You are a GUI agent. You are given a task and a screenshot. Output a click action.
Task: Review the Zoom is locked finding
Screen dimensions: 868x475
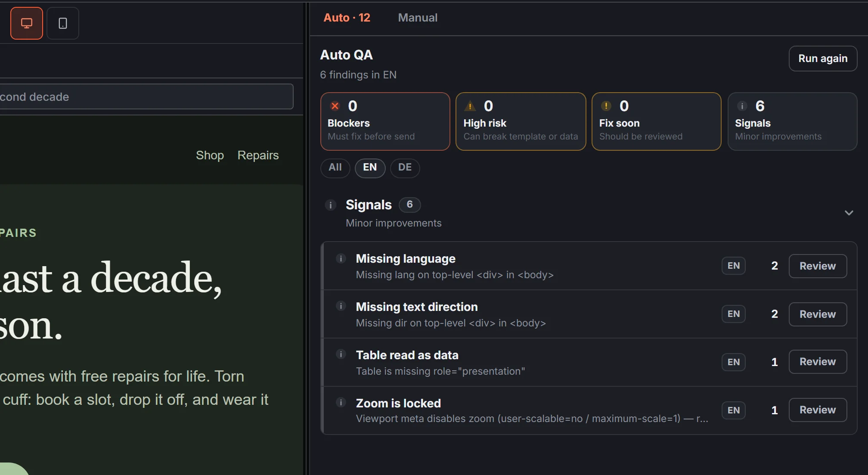[818, 410]
